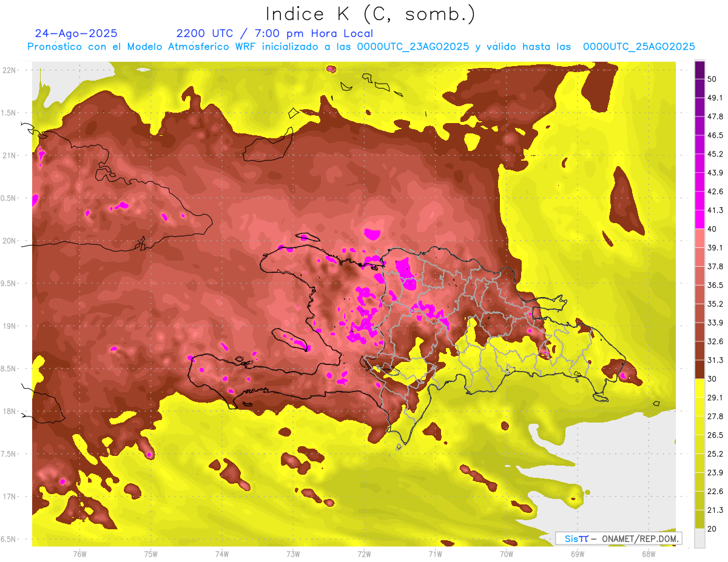Image resolution: width=728 pixels, height=562 pixels.
Task: Click the legend value "37.8"
Action: point(715,266)
